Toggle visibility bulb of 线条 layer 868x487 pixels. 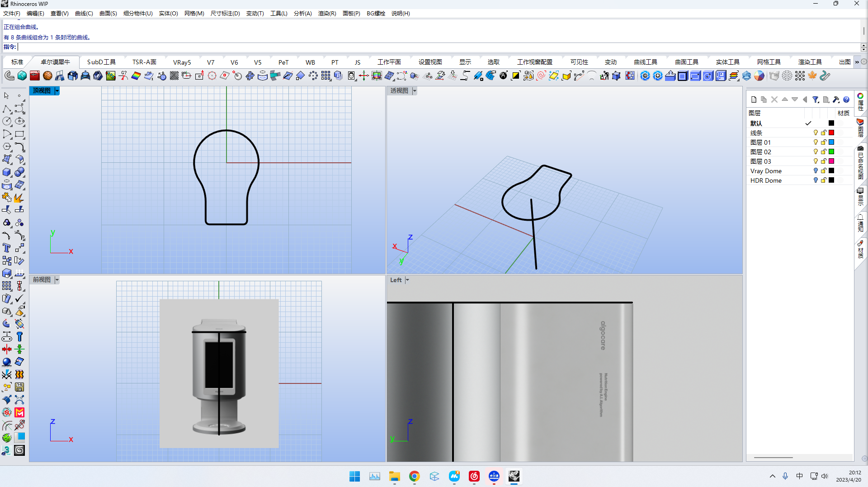(x=816, y=133)
